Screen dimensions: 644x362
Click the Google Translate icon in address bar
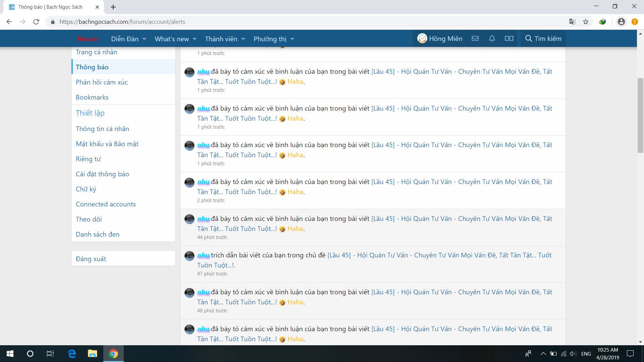pyautogui.click(x=572, y=22)
